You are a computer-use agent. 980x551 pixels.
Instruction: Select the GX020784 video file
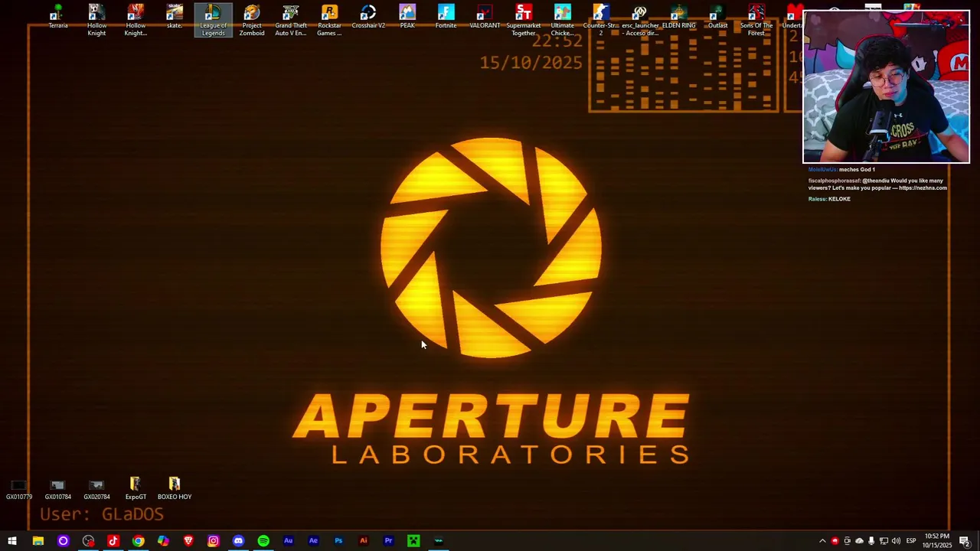point(96,490)
